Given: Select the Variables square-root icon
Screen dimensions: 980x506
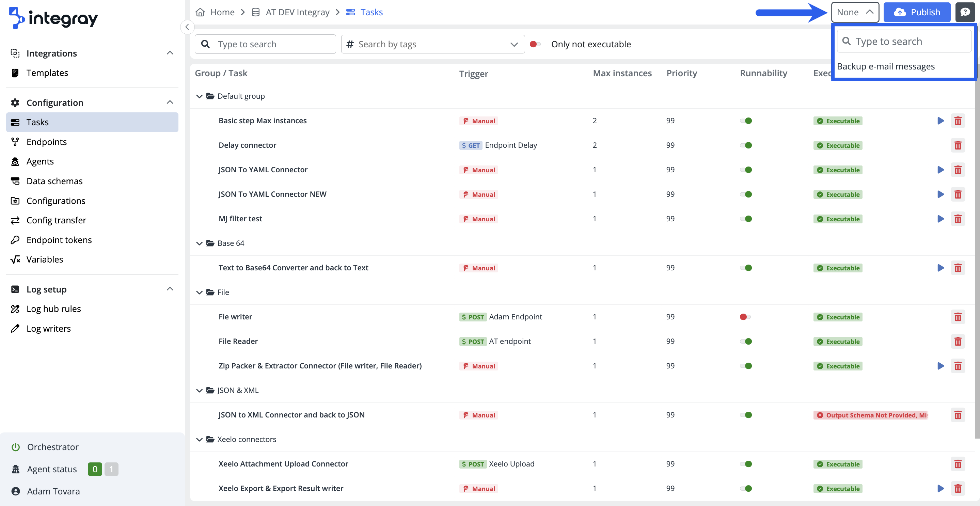Looking at the screenshot, I should point(15,259).
